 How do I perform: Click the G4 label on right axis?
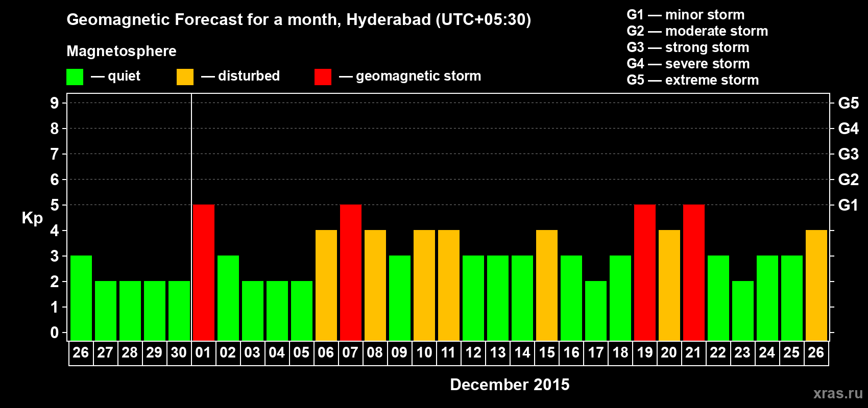(x=848, y=129)
